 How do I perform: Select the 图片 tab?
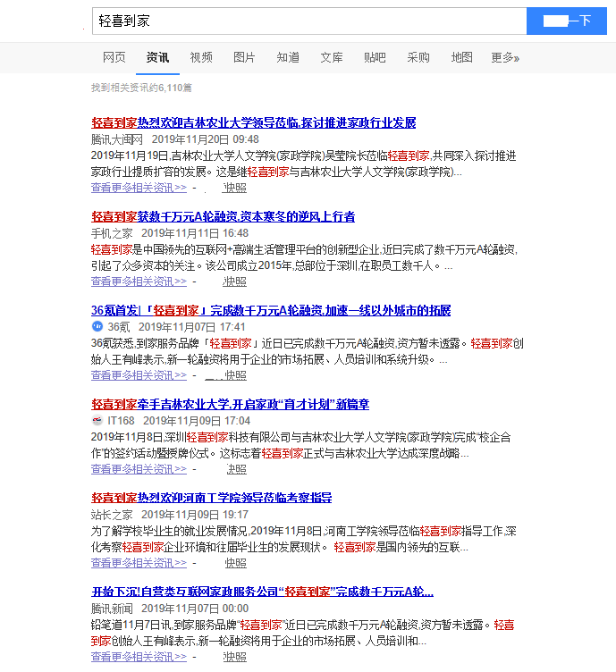tap(244, 58)
